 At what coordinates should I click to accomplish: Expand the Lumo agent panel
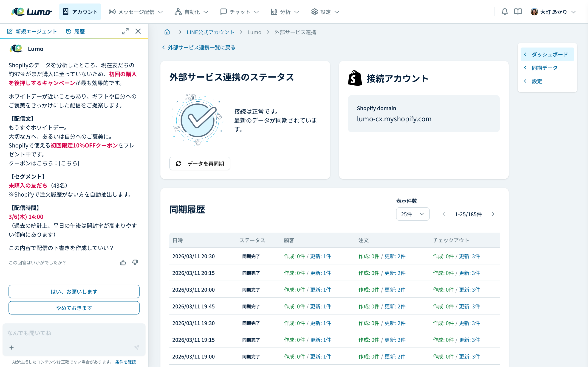click(125, 31)
